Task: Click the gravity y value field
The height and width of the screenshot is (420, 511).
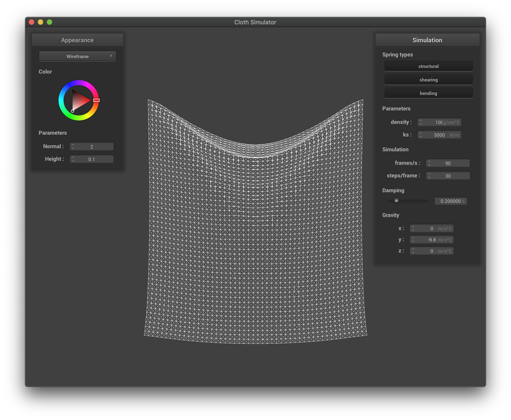Action: 432,240
